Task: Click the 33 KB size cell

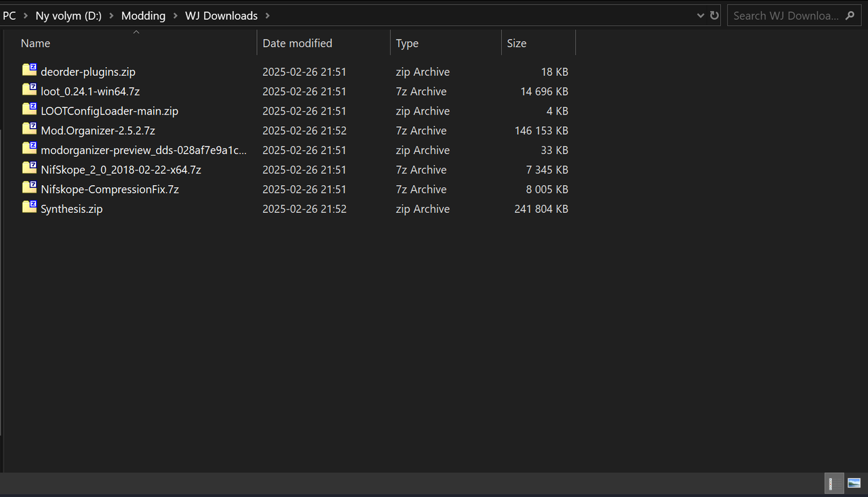Action: click(x=555, y=151)
